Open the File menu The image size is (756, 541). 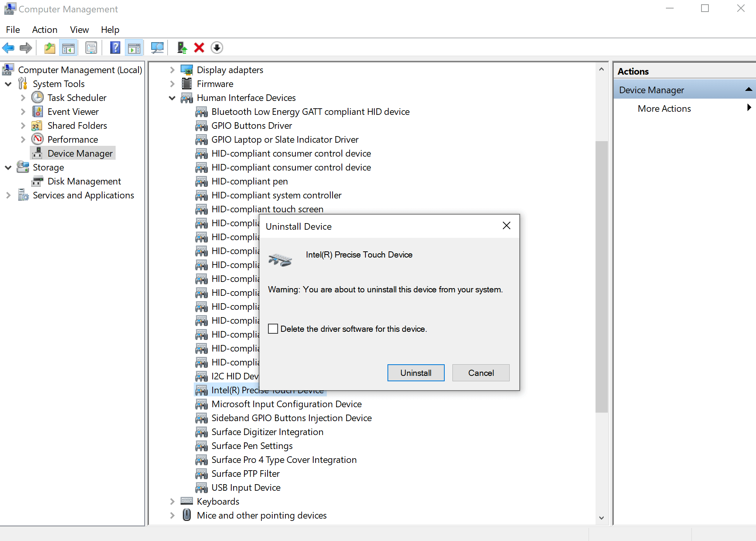[x=13, y=30]
